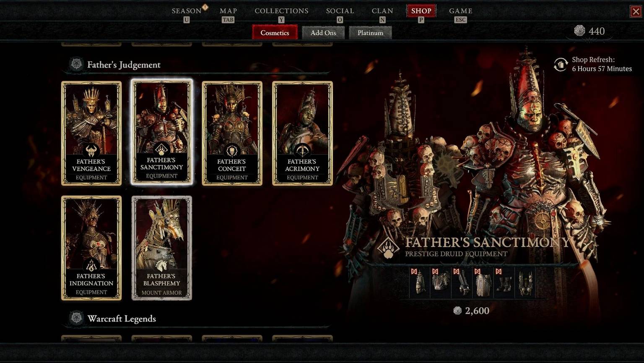Click the platinum balance amount 440
This screenshot has width=644, height=363.
pos(597,31)
